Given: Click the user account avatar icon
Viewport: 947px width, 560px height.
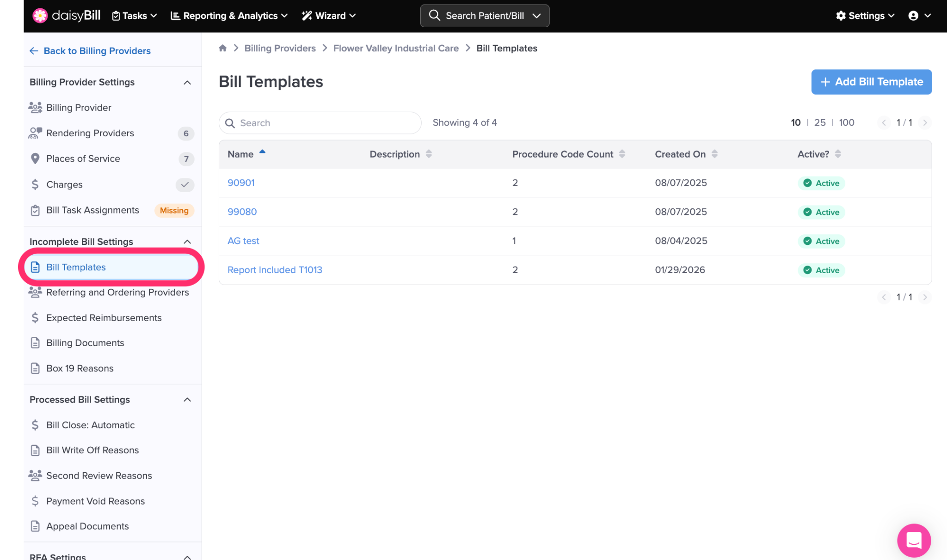Looking at the screenshot, I should [913, 16].
